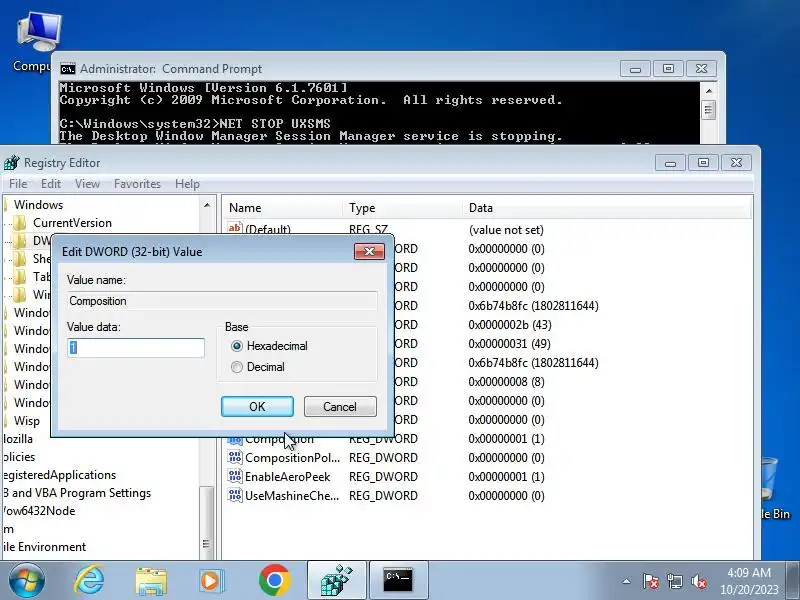Click the Action Center flag icon

click(650, 581)
